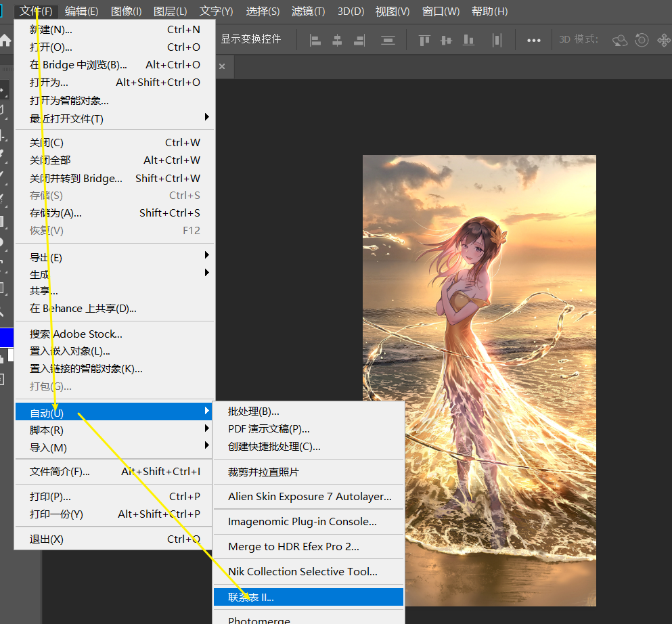Choose 关闭并转到 Bridge... entry
Screen dimensions: 672x624
[x=114, y=178]
